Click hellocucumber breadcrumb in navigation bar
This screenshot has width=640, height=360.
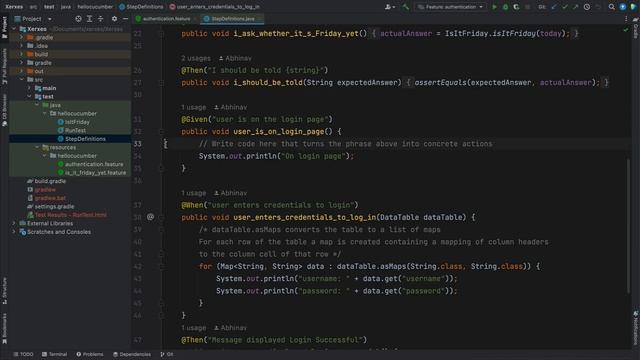(x=95, y=7)
